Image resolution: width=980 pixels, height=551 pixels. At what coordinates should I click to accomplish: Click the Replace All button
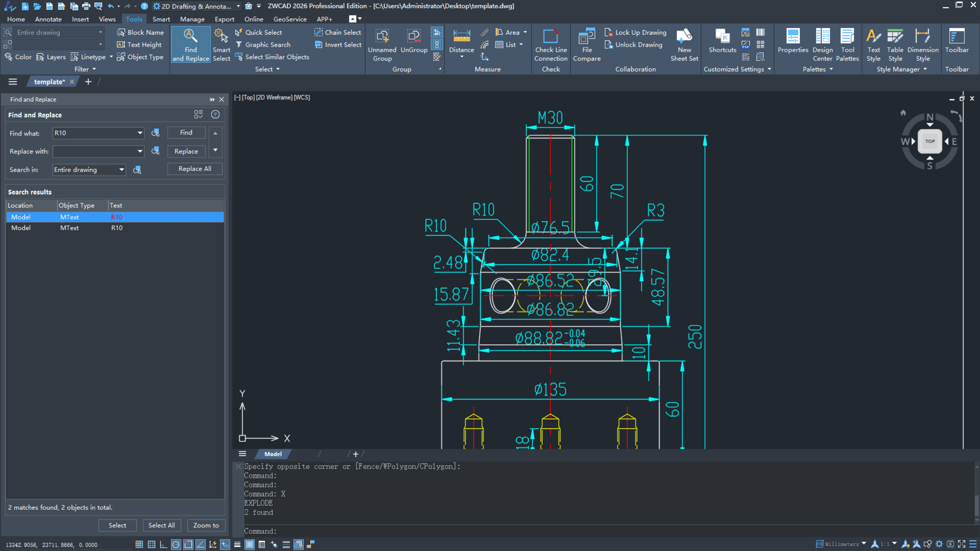[x=195, y=169]
